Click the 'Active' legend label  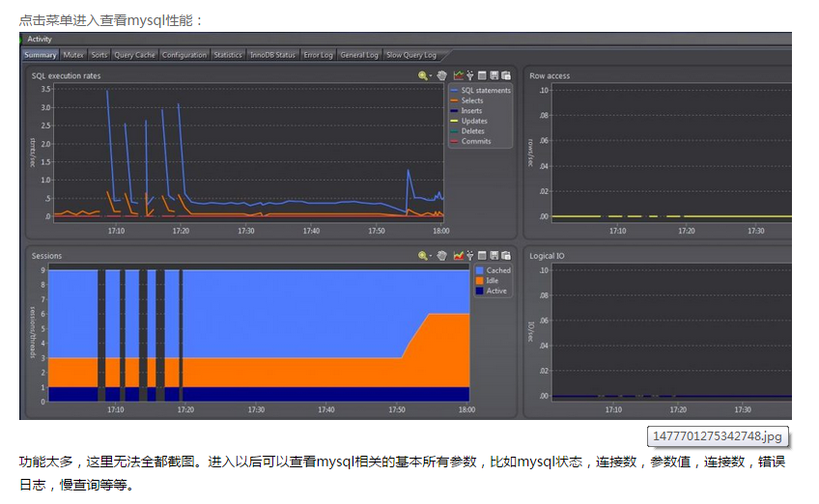[496, 291]
